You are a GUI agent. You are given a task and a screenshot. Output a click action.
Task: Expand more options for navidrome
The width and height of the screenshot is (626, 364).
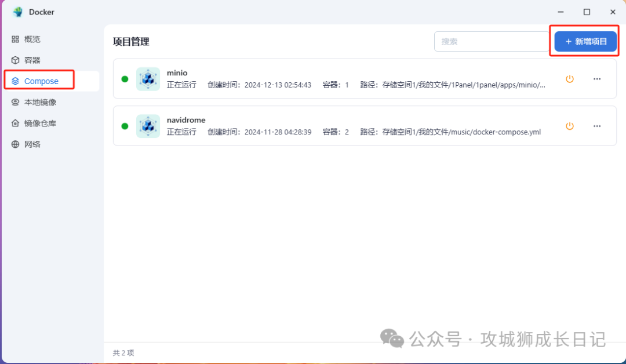597,126
